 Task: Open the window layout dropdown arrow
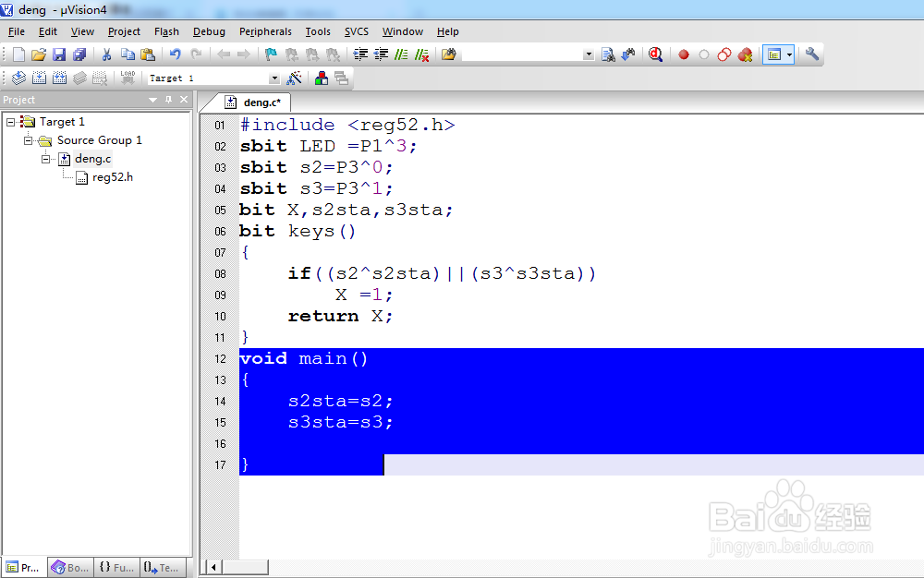coord(790,54)
